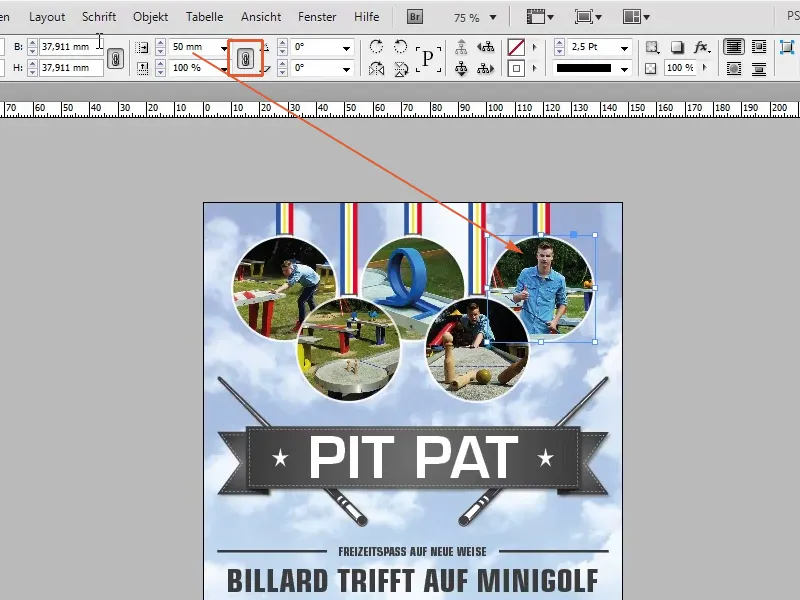Enable wrap around object shape
The width and height of the screenshot is (800, 600).
734,68
